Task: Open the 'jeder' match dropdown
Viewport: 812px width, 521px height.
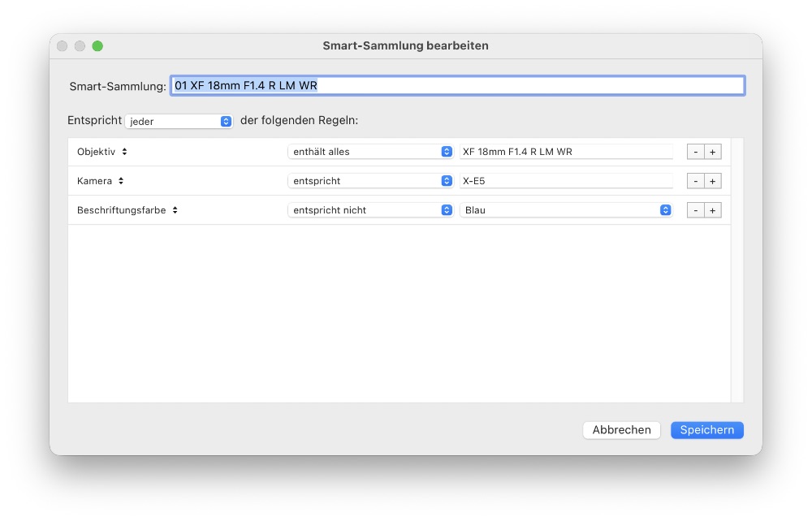Action: (179, 121)
